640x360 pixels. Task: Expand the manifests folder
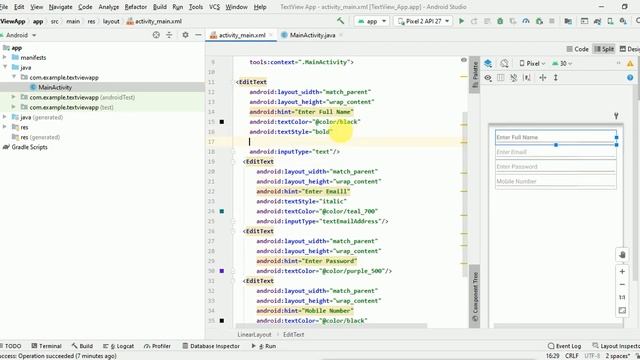[x=5, y=58]
